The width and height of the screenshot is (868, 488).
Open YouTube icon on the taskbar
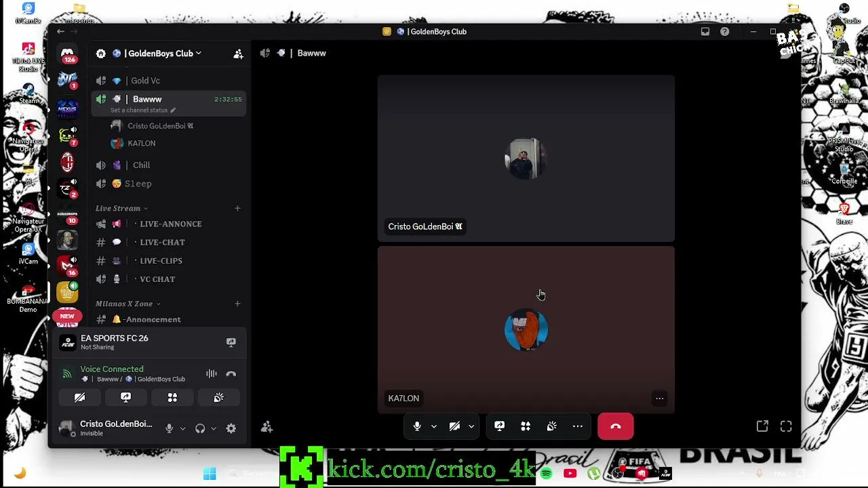[570, 474]
